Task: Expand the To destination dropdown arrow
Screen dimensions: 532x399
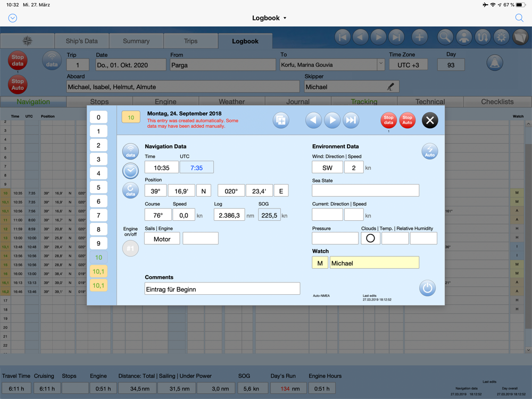Action: (x=380, y=64)
